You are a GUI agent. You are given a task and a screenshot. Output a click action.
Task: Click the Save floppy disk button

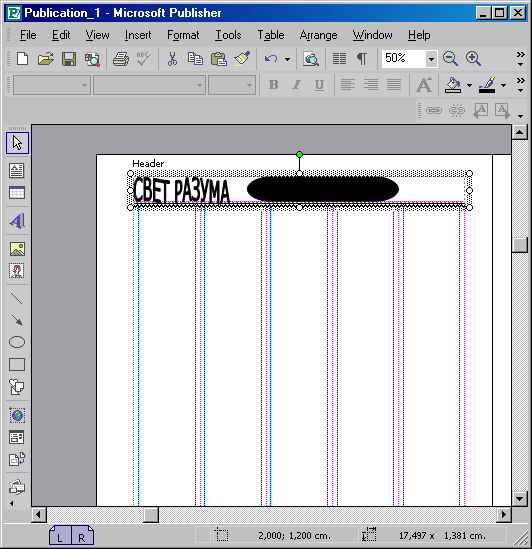pos(69,58)
